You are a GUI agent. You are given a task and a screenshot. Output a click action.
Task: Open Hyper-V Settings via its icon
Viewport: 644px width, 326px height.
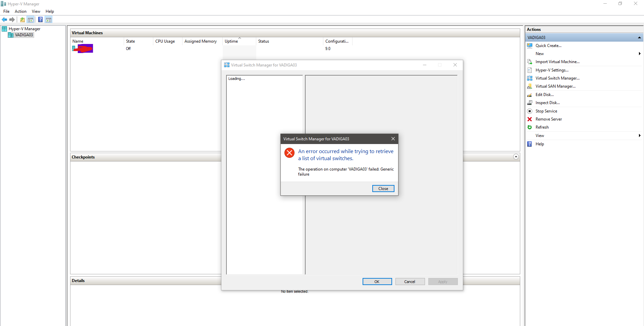coord(530,70)
